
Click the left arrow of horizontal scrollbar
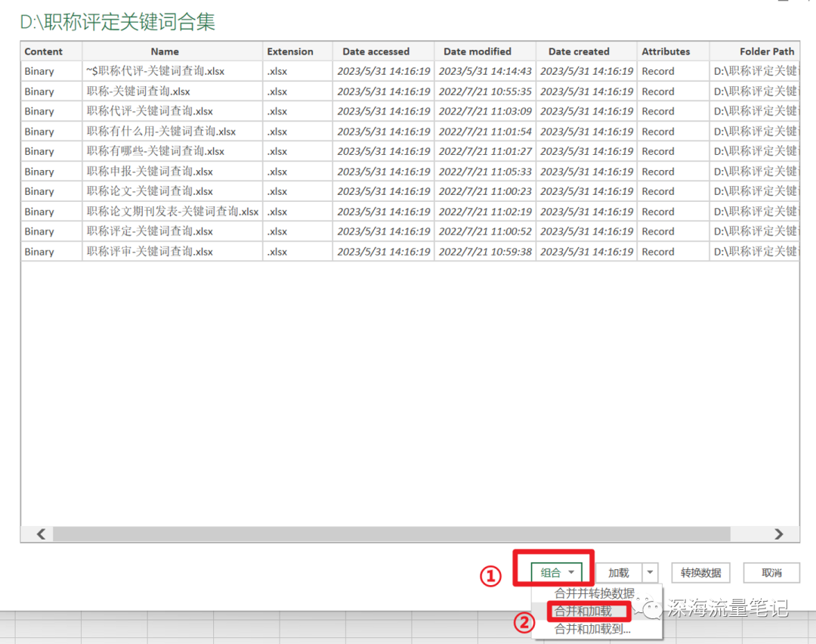[41, 534]
